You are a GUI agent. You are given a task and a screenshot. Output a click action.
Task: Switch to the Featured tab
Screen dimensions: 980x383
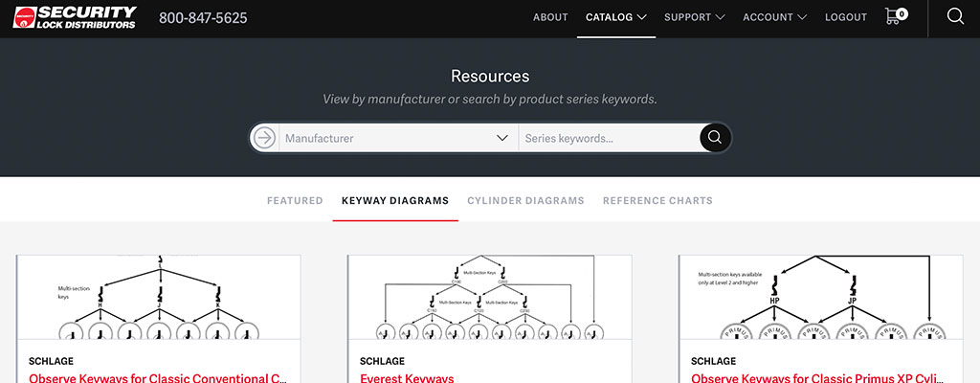[x=295, y=201]
